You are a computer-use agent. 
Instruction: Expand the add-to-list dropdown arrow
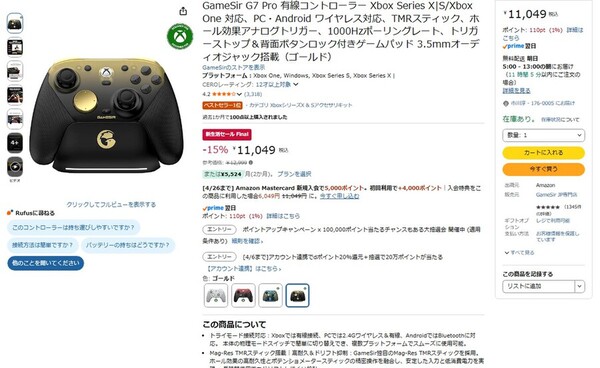579,286
